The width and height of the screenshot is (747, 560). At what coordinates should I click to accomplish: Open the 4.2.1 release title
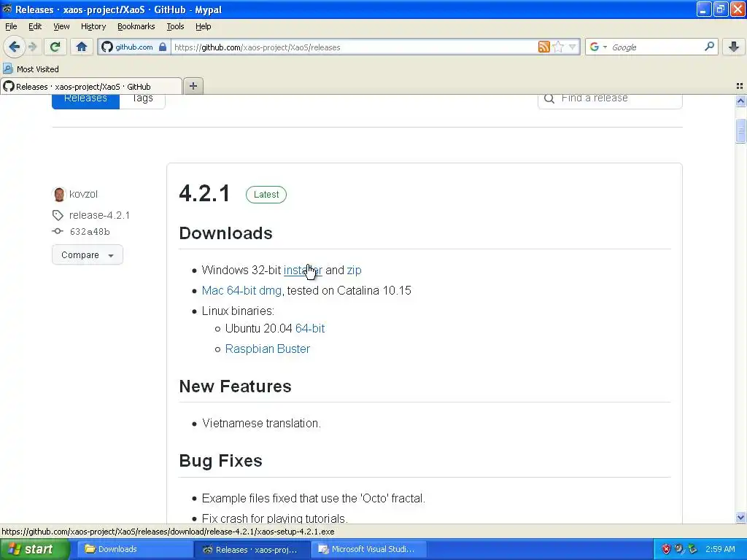point(204,193)
